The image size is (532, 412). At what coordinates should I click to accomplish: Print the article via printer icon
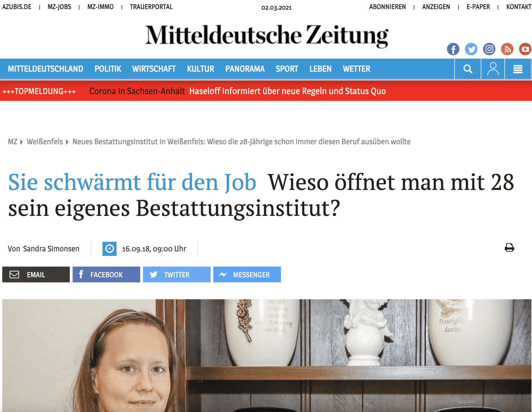[509, 248]
